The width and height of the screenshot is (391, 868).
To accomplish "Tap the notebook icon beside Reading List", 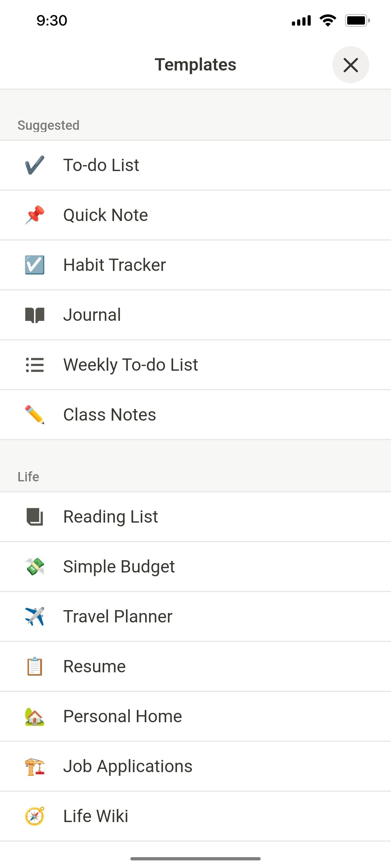I will [34, 516].
